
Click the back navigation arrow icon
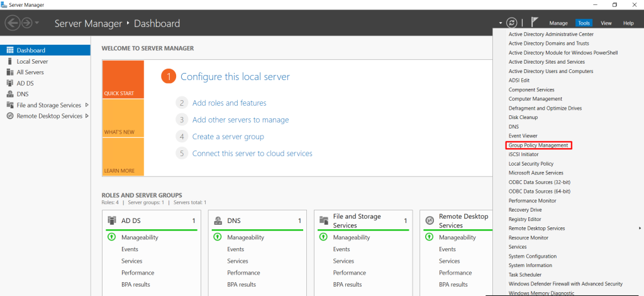coord(13,23)
